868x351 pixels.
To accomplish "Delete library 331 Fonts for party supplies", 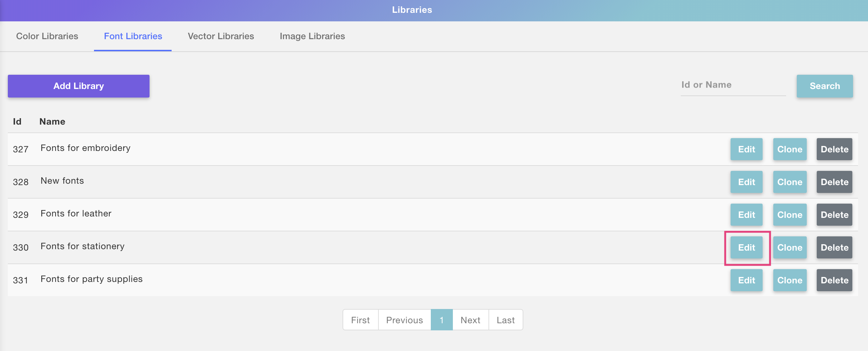I will click(x=834, y=280).
